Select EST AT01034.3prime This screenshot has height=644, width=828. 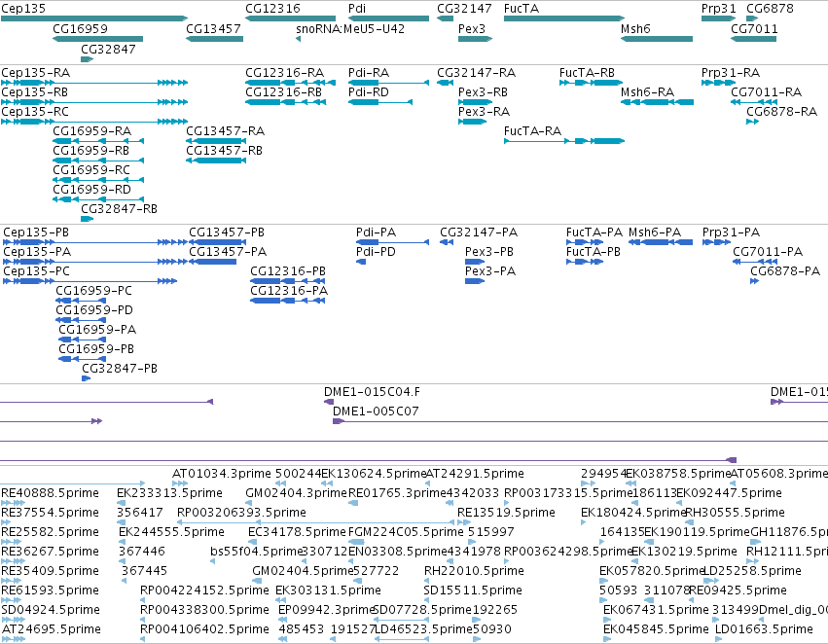[x=222, y=474]
